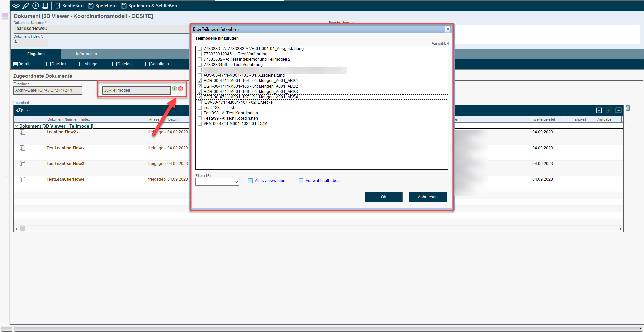Select the Eingaben tab
This screenshot has width=644, height=332.
pyautogui.click(x=36, y=54)
